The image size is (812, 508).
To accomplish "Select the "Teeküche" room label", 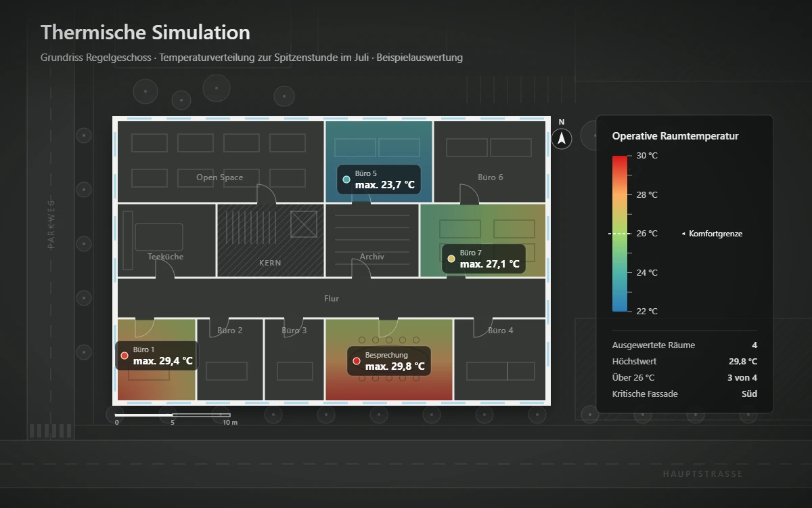I will [166, 257].
